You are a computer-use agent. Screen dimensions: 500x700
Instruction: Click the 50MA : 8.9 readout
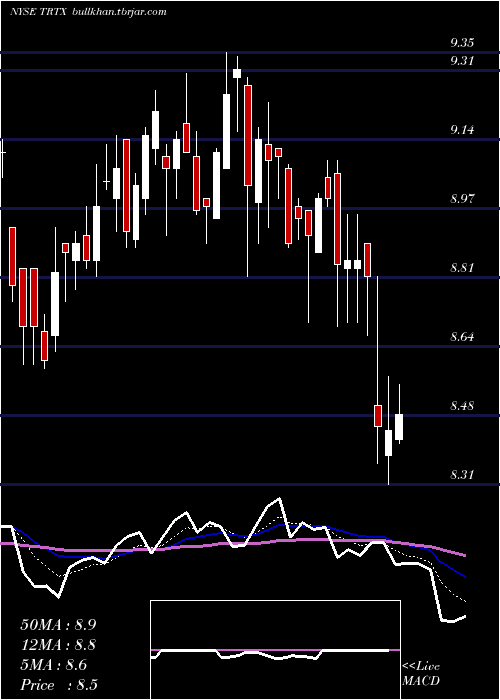pos(58,625)
